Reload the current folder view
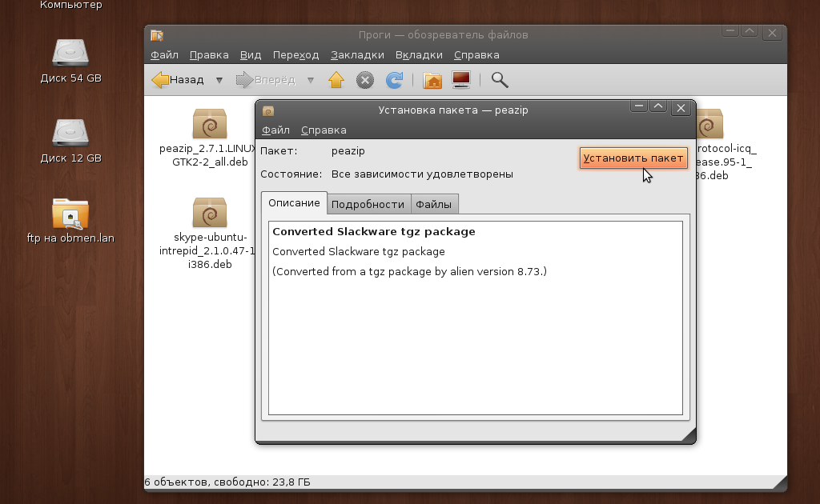This screenshot has height=504, width=820. (392, 80)
